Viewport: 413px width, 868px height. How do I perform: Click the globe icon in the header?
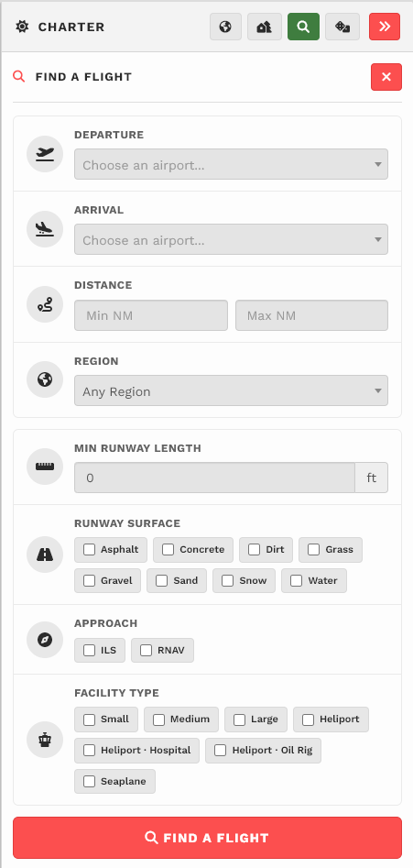pos(225,27)
